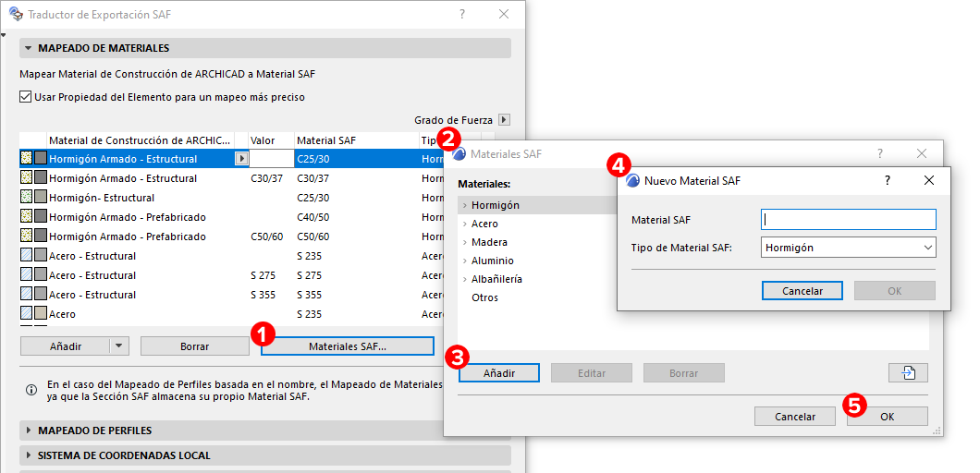Click gray color swatch of Hormigón Armado C30/37 row
This screenshot has height=473, width=980.
click(x=41, y=178)
